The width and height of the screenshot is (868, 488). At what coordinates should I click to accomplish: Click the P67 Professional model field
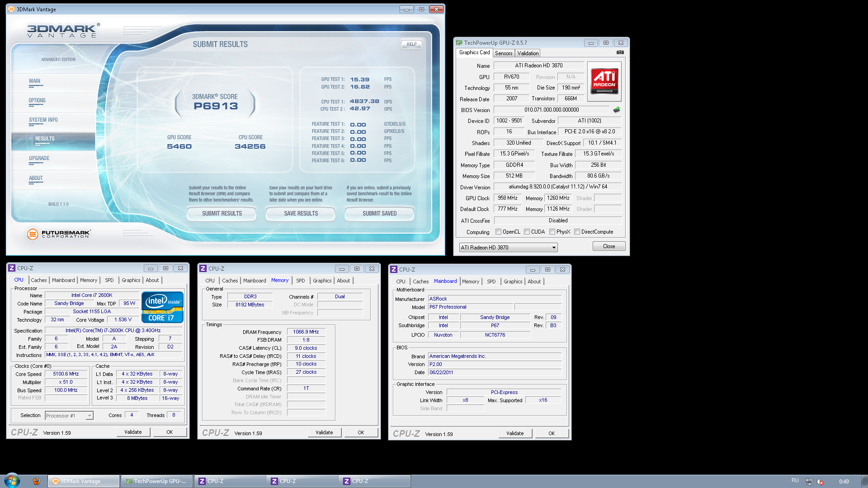[x=471, y=307]
